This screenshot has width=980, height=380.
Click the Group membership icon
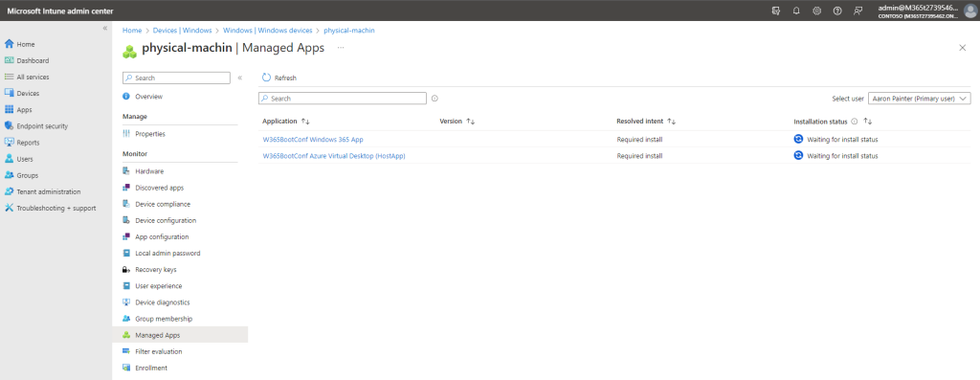[x=126, y=319]
